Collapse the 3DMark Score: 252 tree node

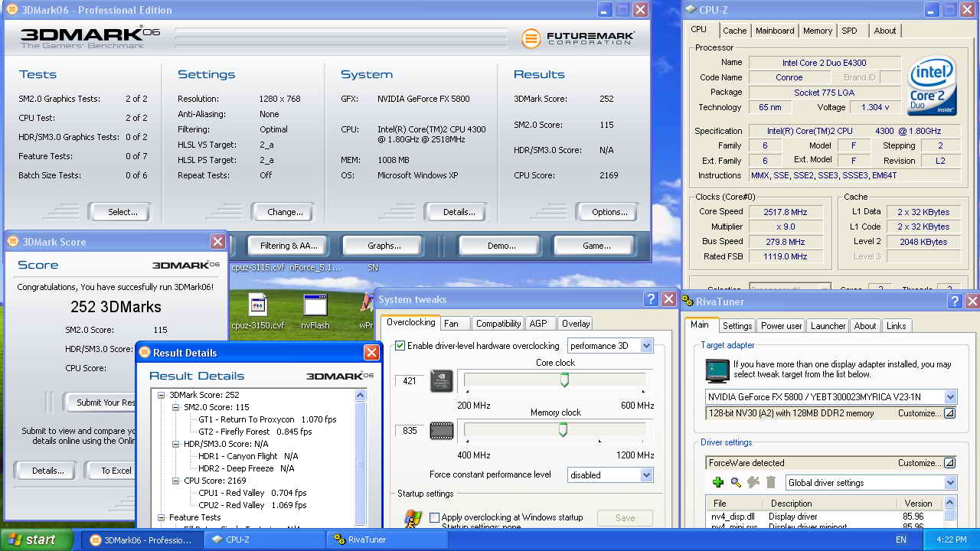click(x=162, y=395)
